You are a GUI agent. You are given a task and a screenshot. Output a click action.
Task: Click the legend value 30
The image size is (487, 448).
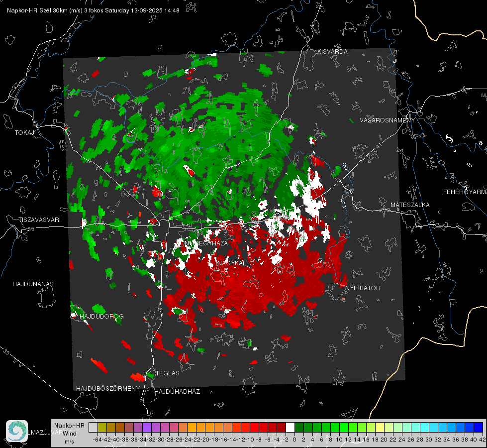pyautogui.click(x=429, y=440)
